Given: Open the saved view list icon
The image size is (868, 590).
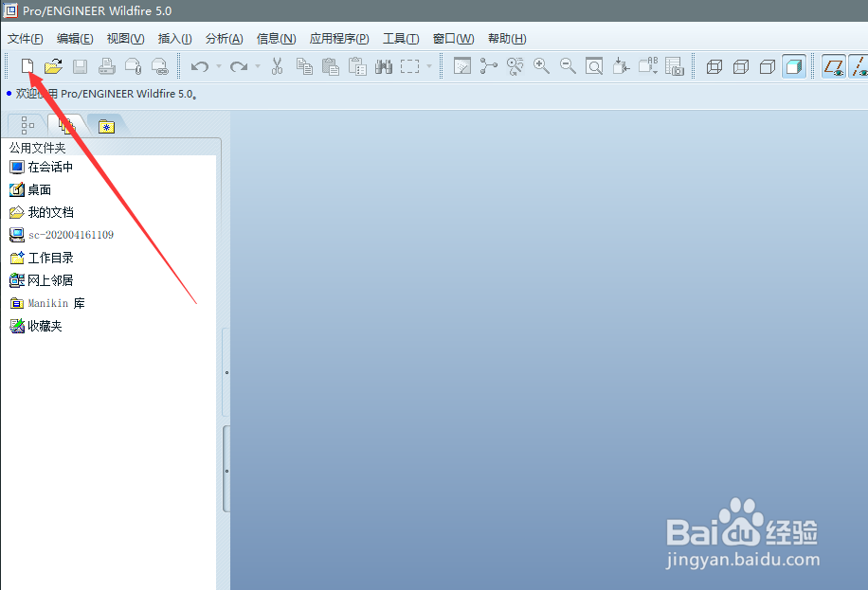Looking at the screenshot, I should click(x=647, y=66).
